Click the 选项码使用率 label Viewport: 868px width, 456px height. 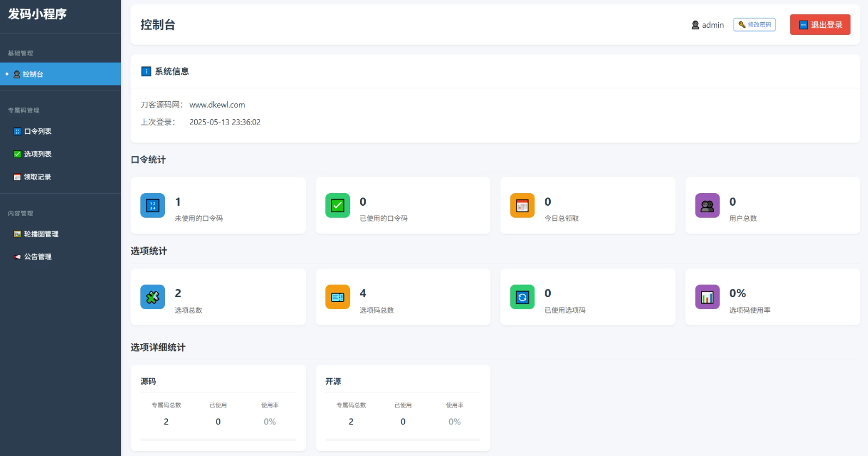pos(750,310)
